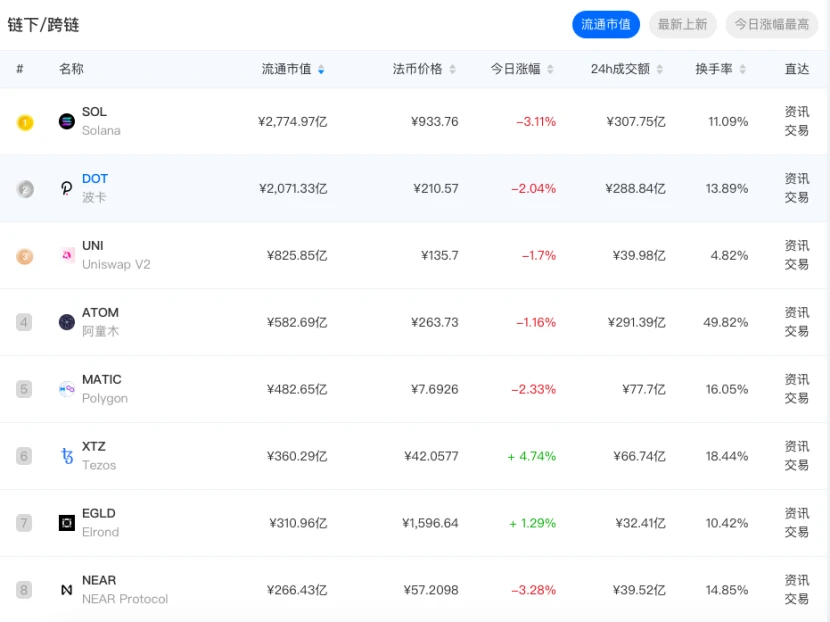Sort by 法币价格 using the column arrows
830x622 pixels.
coord(452,69)
